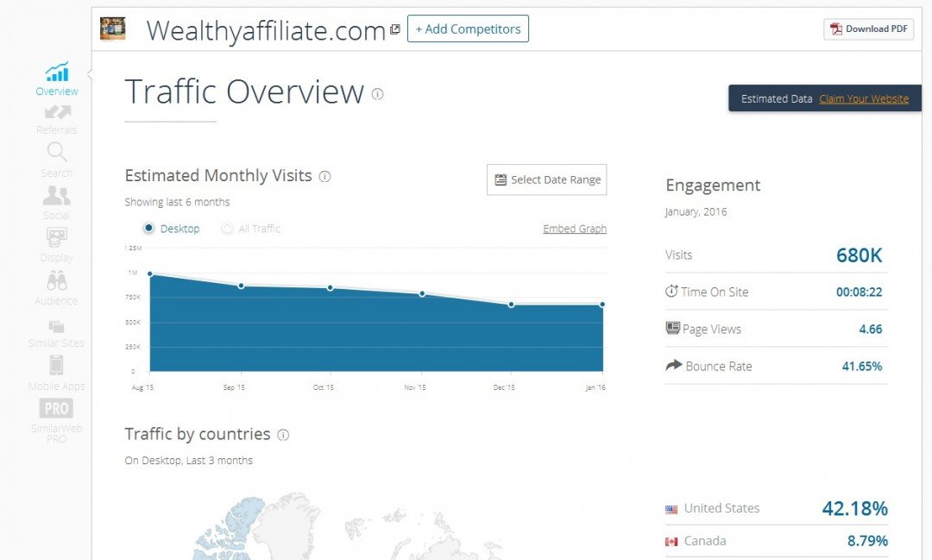Open the Select Date Range picker
The width and height of the screenshot is (932, 560).
pos(547,179)
